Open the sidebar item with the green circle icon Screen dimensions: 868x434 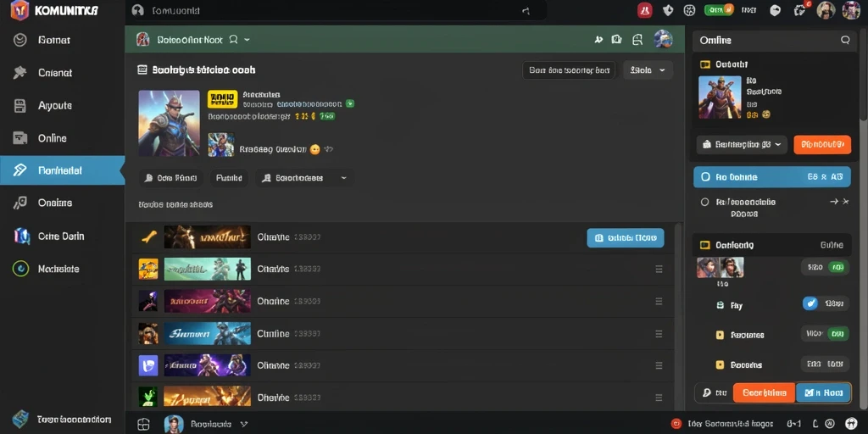coord(63,269)
